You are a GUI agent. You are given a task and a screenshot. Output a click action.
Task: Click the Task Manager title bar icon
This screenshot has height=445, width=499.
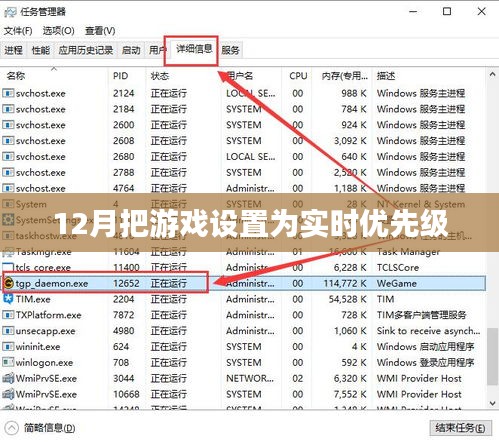[10, 12]
